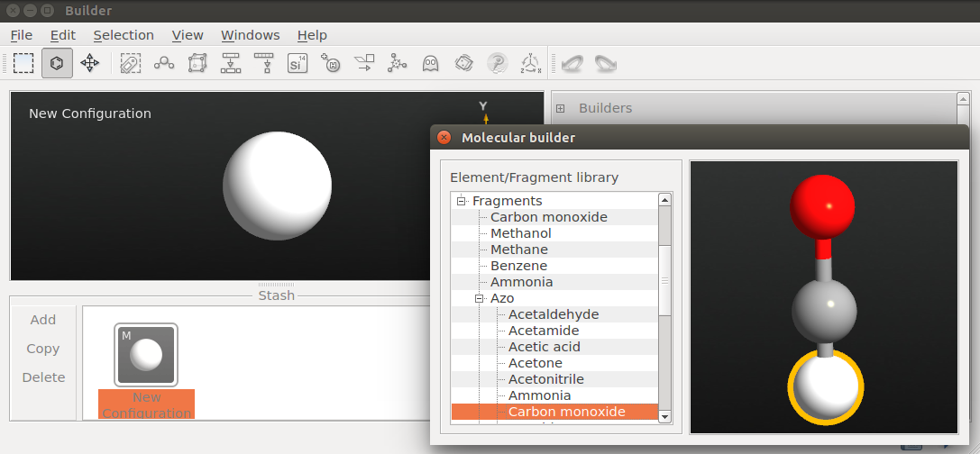
Task: Click the XYZ axes rotation icon
Action: [531, 63]
